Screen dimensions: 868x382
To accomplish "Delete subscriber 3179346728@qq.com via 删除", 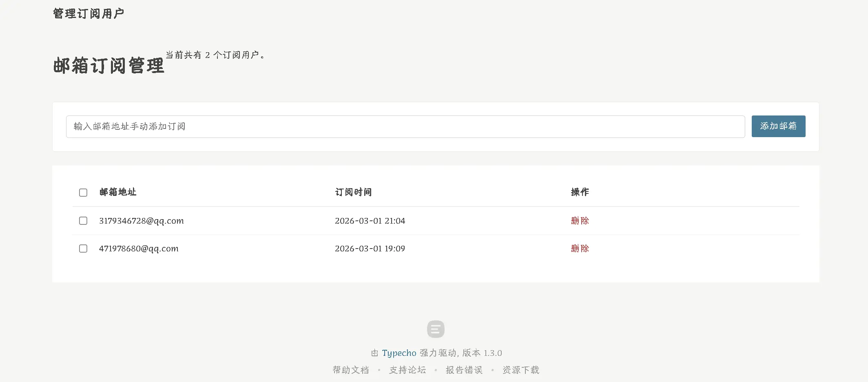I will pos(580,221).
